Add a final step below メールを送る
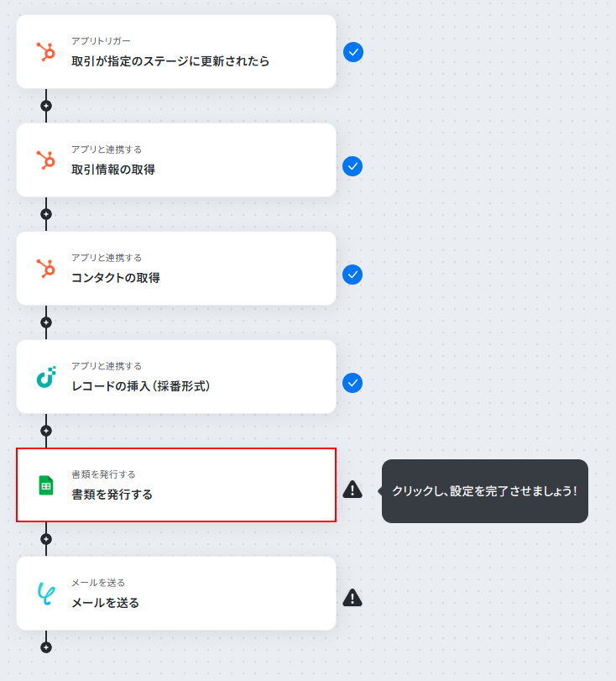The height and width of the screenshot is (681, 616). (46, 647)
